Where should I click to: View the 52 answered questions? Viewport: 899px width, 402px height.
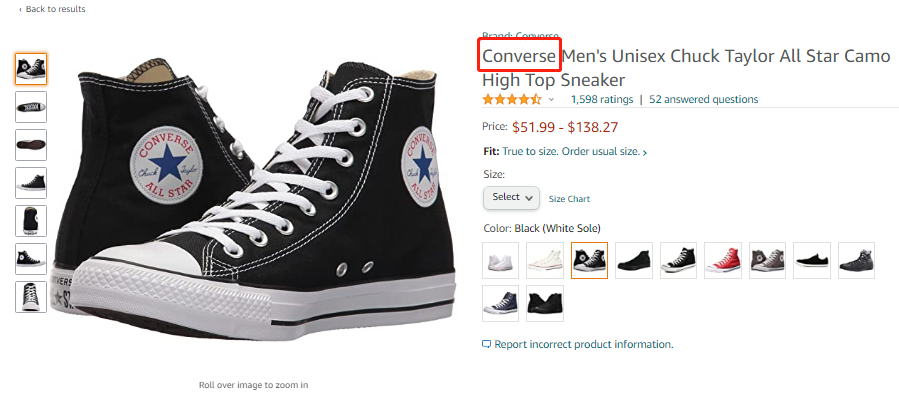(x=704, y=100)
